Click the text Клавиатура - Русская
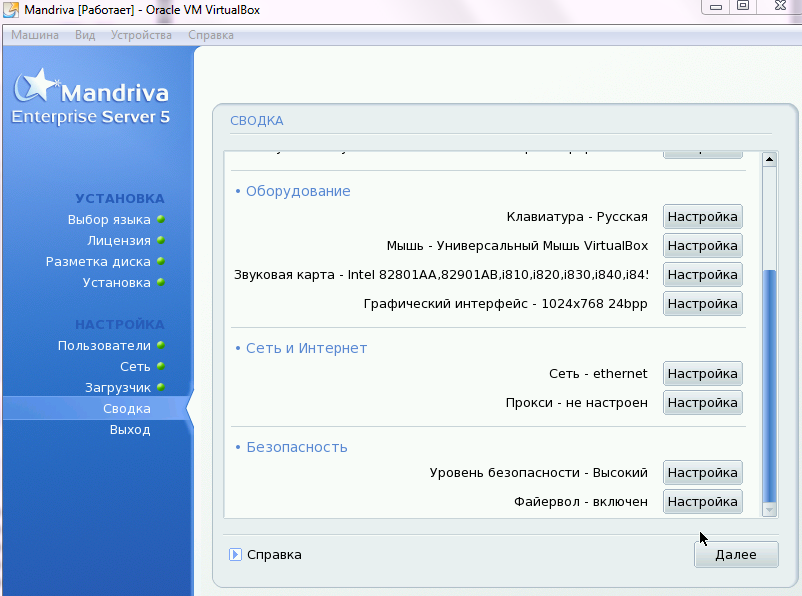Screen dimensions: 802x596 (x=577, y=217)
